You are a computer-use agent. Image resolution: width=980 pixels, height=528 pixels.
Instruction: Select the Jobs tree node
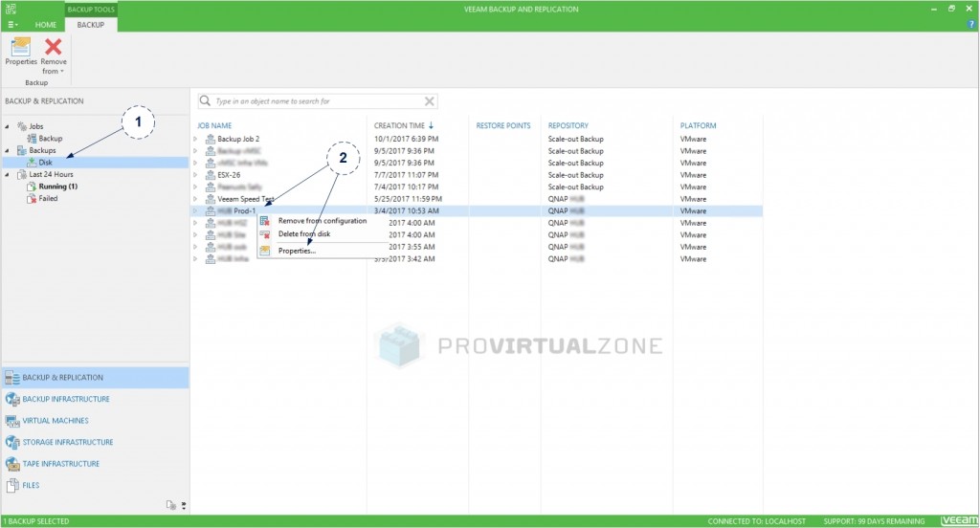click(36, 126)
